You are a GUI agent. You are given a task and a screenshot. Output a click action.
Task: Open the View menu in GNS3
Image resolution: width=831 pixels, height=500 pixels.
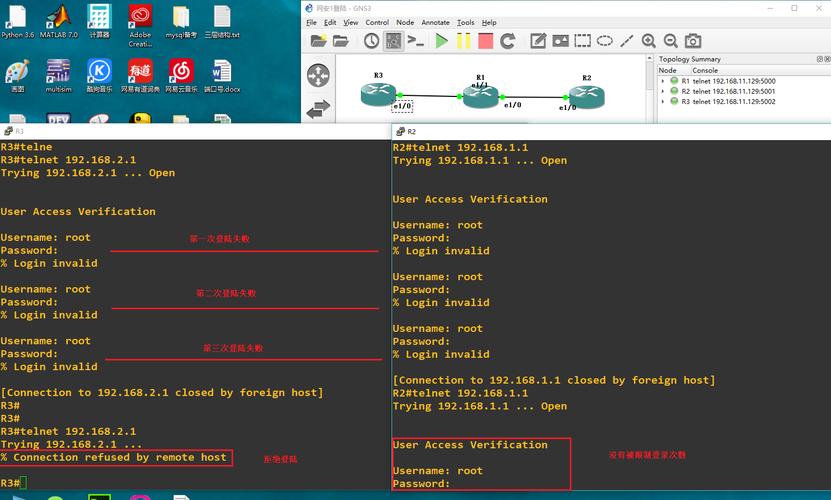pos(350,22)
